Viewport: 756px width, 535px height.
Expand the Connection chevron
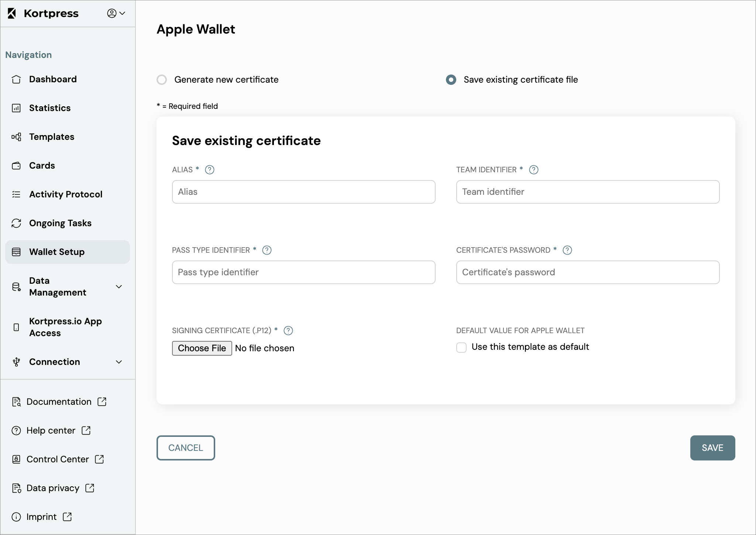pyautogui.click(x=119, y=362)
